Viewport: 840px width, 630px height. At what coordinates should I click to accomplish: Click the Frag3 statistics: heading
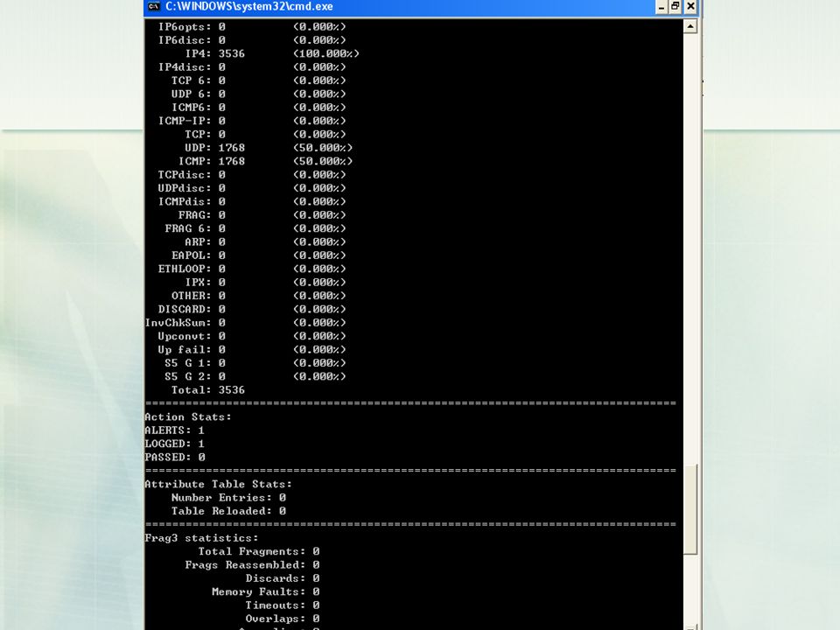[201, 538]
